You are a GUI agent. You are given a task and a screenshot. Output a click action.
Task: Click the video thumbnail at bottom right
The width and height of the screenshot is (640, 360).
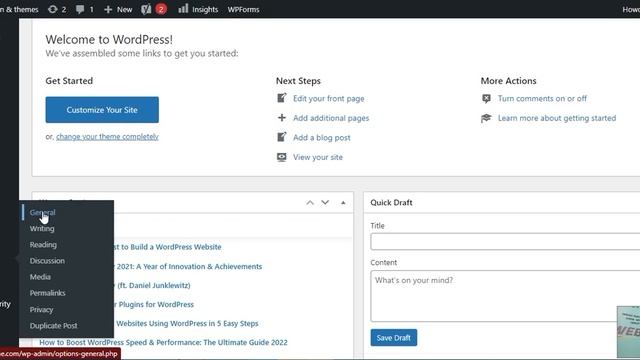click(629, 332)
